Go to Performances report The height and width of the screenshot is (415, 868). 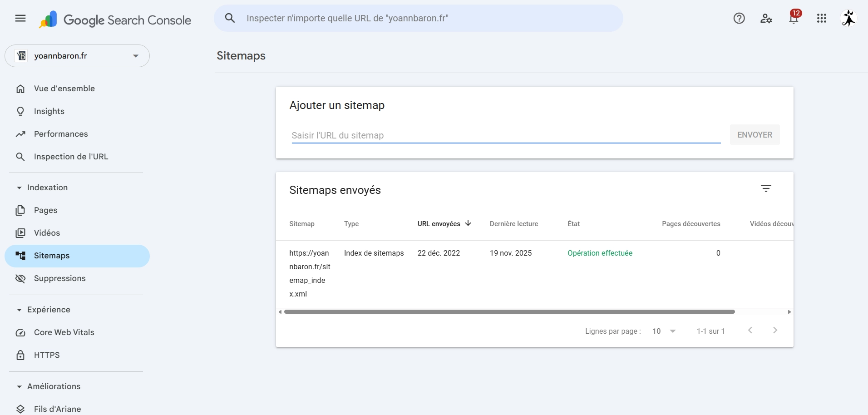(x=77, y=134)
